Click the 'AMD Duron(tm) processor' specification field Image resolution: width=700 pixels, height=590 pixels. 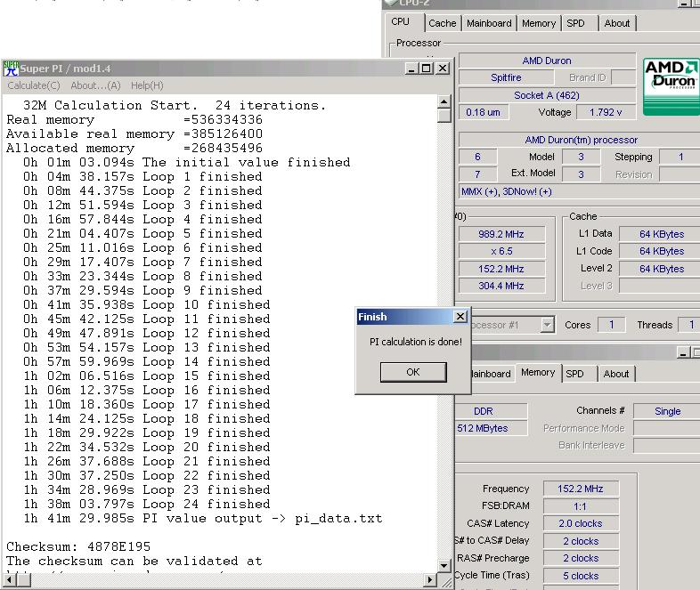(x=582, y=140)
